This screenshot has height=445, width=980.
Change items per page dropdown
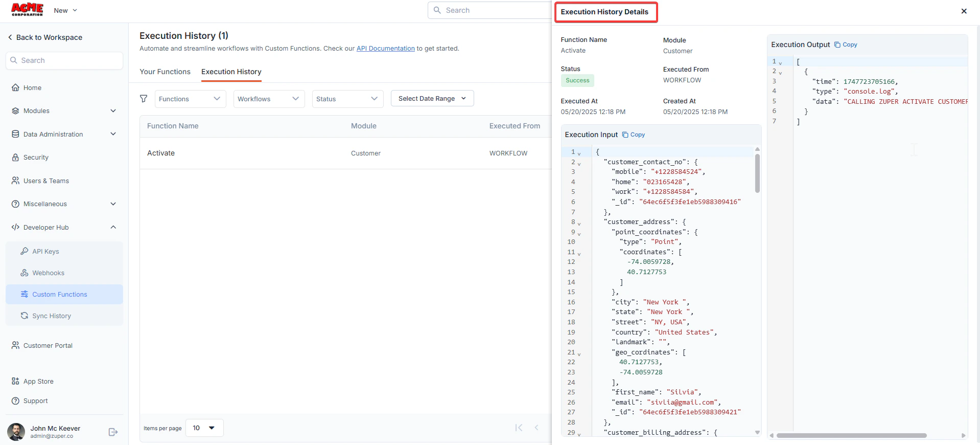(x=204, y=428)
